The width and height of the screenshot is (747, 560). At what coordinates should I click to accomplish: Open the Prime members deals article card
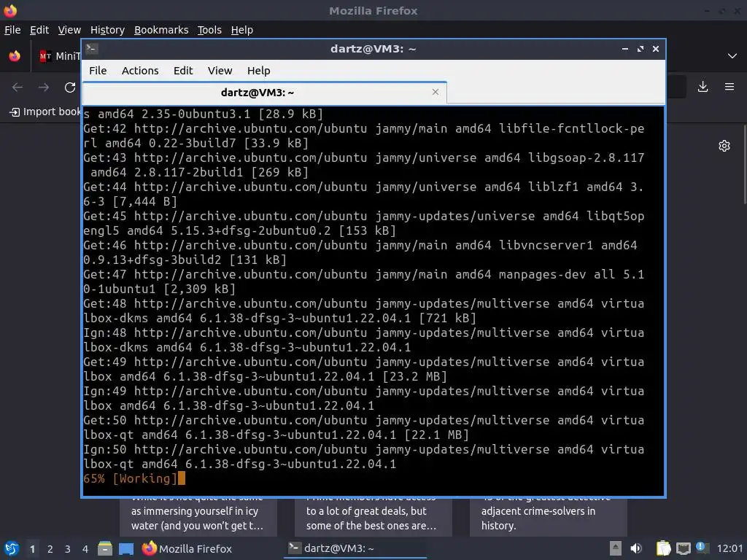point(373,516)
